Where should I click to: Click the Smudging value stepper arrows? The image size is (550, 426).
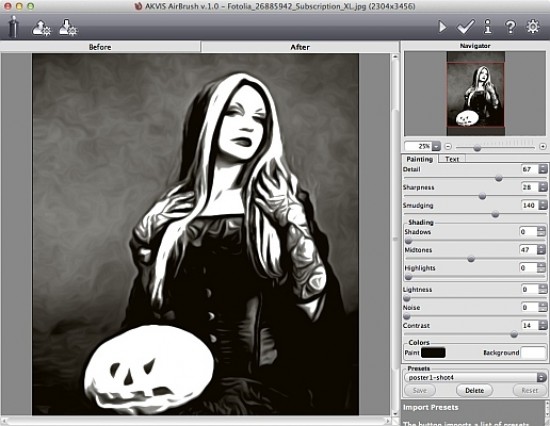tap(543, 205)
